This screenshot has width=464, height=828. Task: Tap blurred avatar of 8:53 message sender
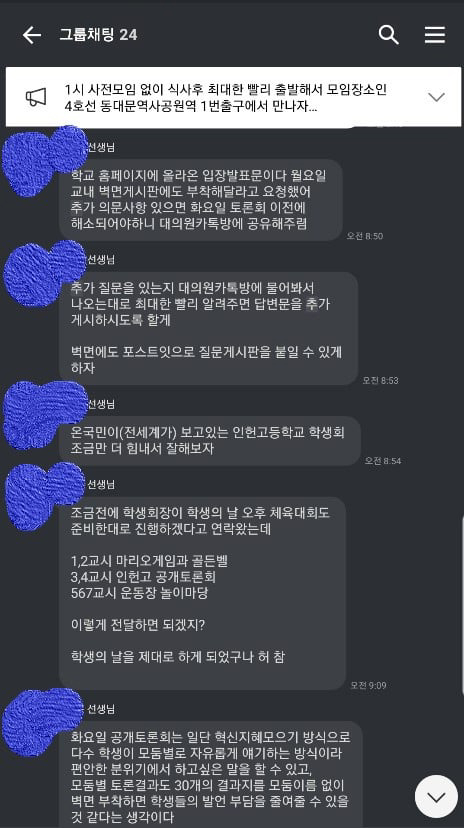click(x=44, y=276)
